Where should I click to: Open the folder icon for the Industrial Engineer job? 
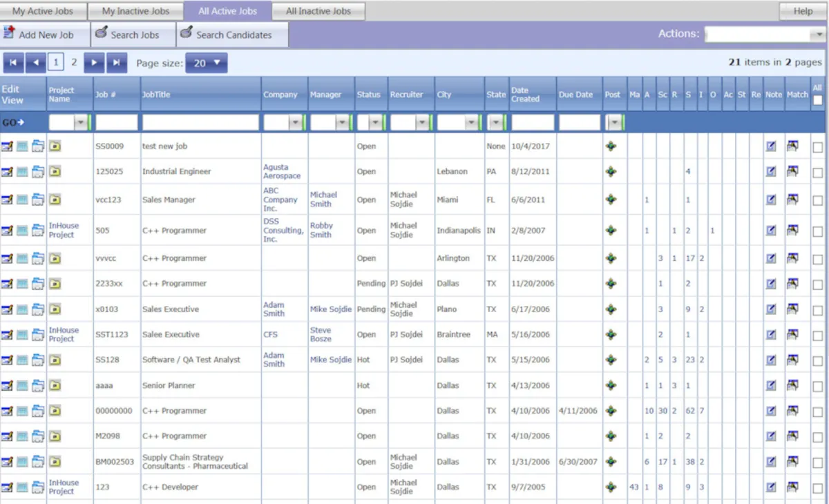[x=37, y=171]
